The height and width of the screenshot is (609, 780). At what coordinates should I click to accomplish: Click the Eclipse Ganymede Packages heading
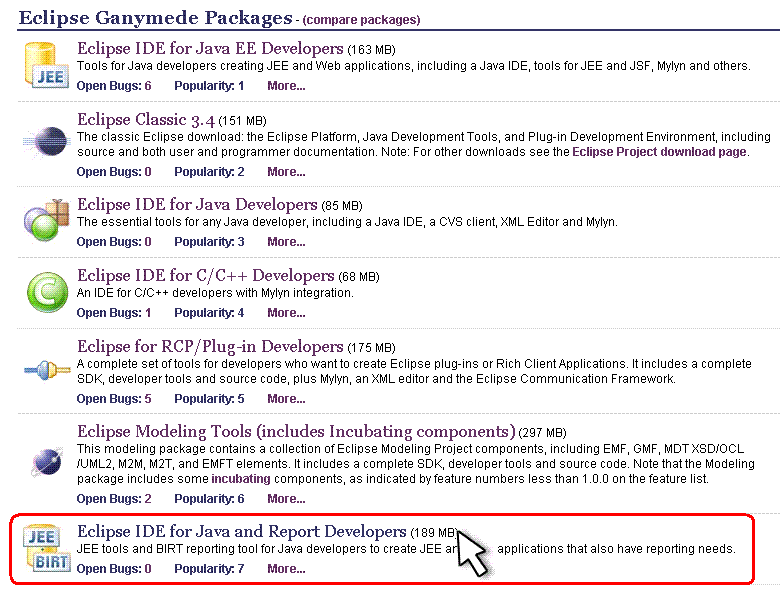[155, 17]
